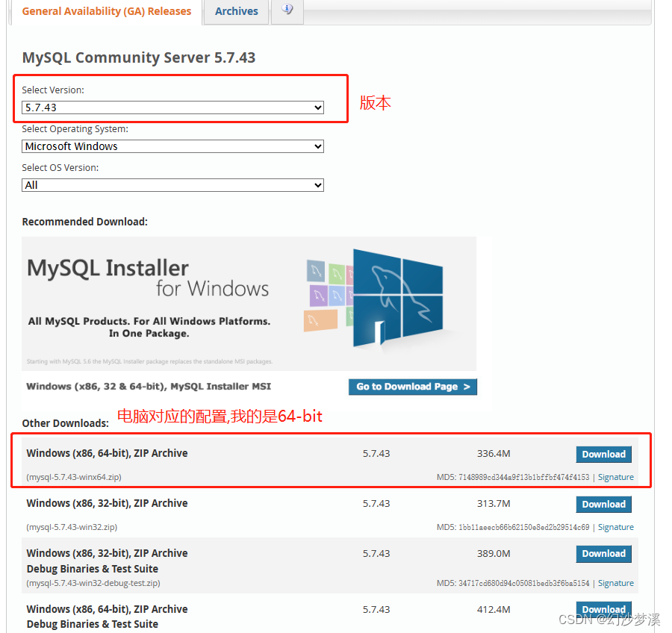The width and height of the screenshot is (672, 633).
Task: Download Windows 32-bit ZIP Archive 313.7M
Action: tap(603, 504)
